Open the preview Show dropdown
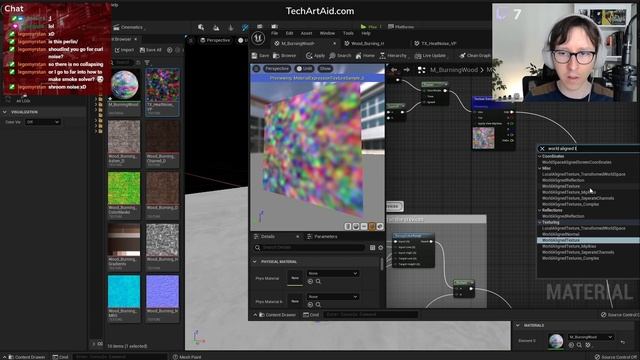The height and width of the screenshot is (360, 640). pyautogui.click(x=325, y=69)
